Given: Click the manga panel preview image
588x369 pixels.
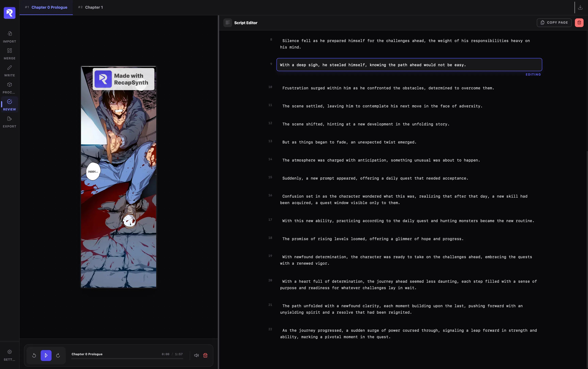Looking at the screenshot, I should 119,177.
